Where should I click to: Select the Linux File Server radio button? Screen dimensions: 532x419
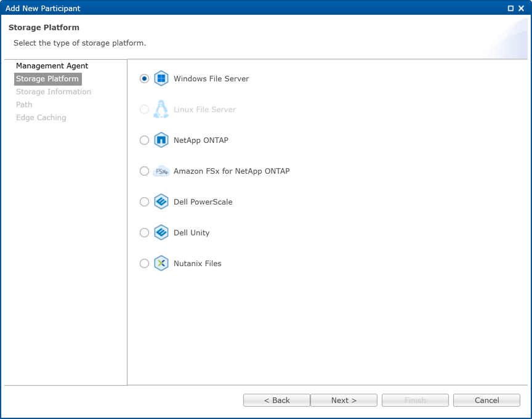pyautogui.click(x=144, y=109)
